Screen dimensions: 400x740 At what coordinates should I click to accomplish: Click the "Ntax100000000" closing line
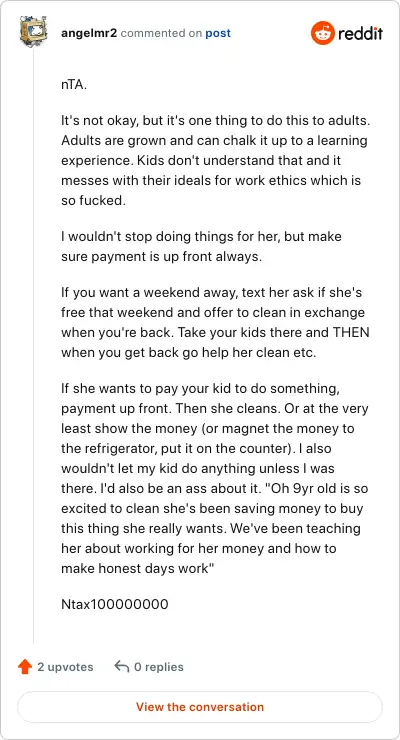pyautogui.click(x=115, y=604)
